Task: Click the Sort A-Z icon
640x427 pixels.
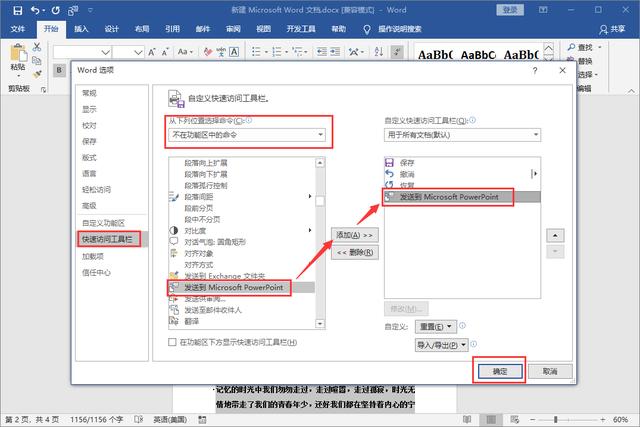Action: [379, 51]
